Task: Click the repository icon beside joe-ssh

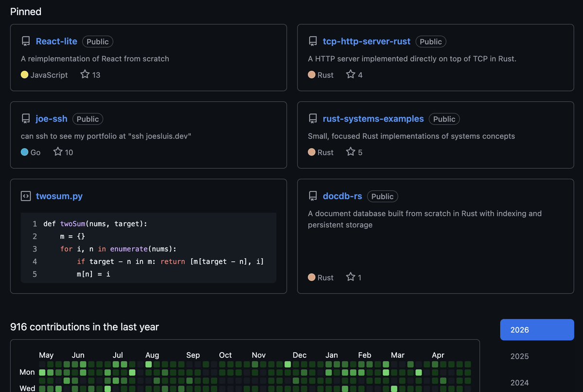Action: pyautogui.click(x=26, y=119)
